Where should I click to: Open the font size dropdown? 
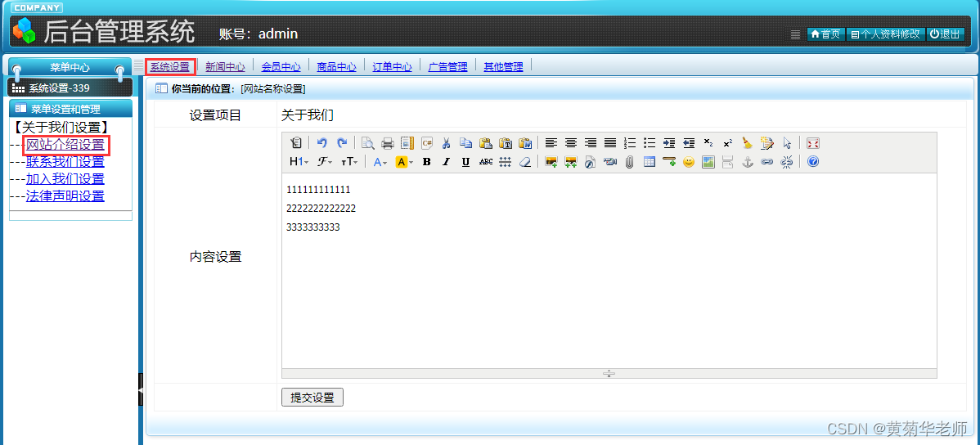[348, 162]
